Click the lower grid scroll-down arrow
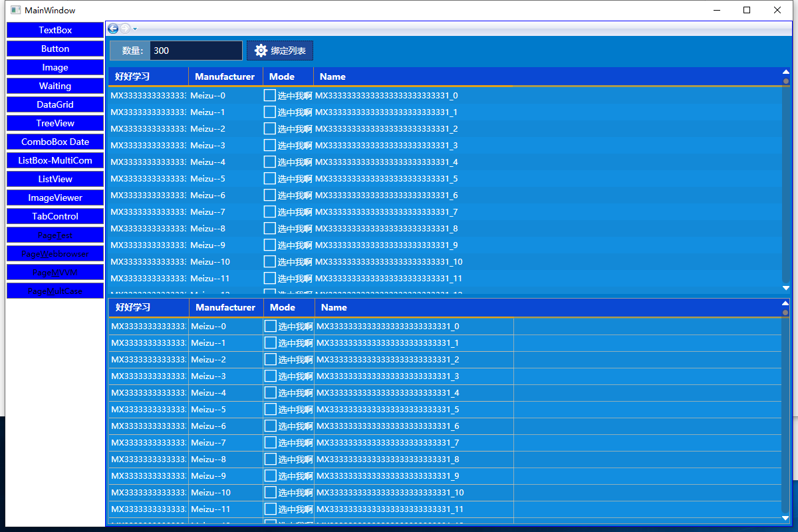The height and width of the screenshot is (532, 798). pyautogui.click(x=786, y=518)
